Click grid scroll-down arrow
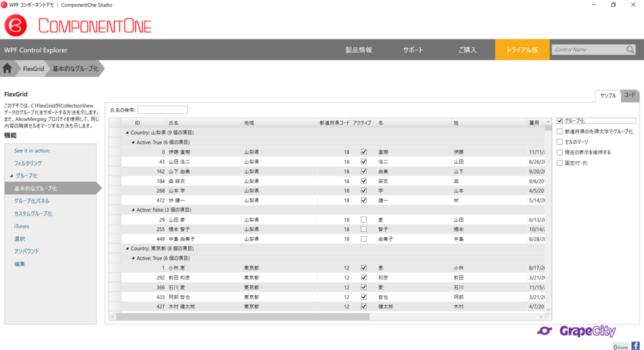Screen dimensions: 644x350 pyautogui.click(x=548, y=310)
